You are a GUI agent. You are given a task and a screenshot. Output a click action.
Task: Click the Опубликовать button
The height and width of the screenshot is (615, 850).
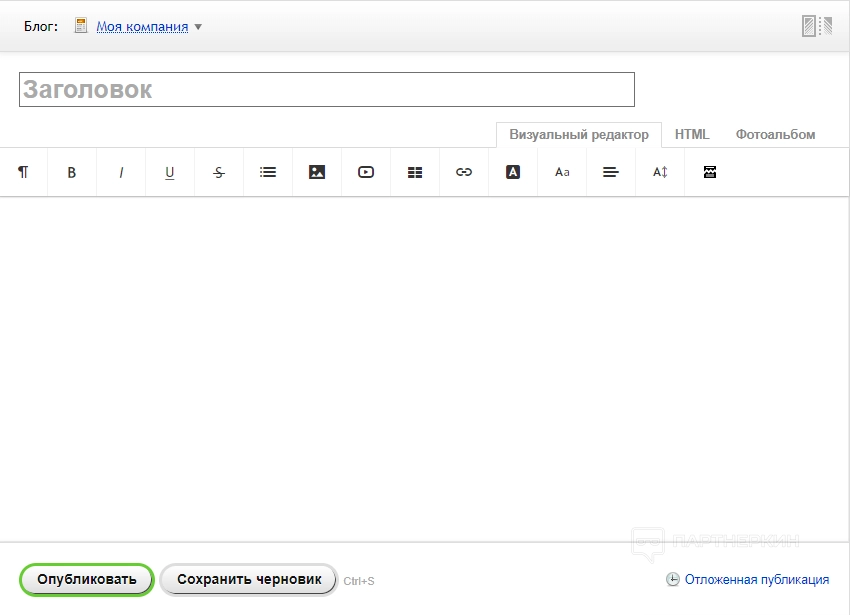[87, 579]
